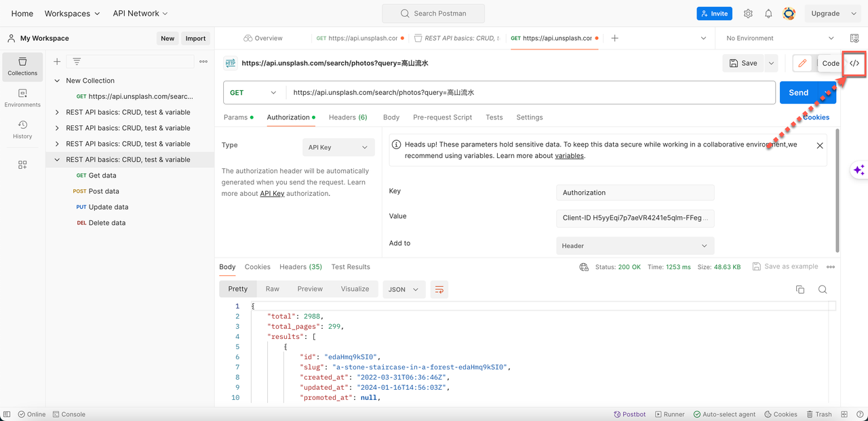This screenshot has height=421, width=868.
Task: Open the two-pane layout icon in status bar
Action: pos(844,414)
